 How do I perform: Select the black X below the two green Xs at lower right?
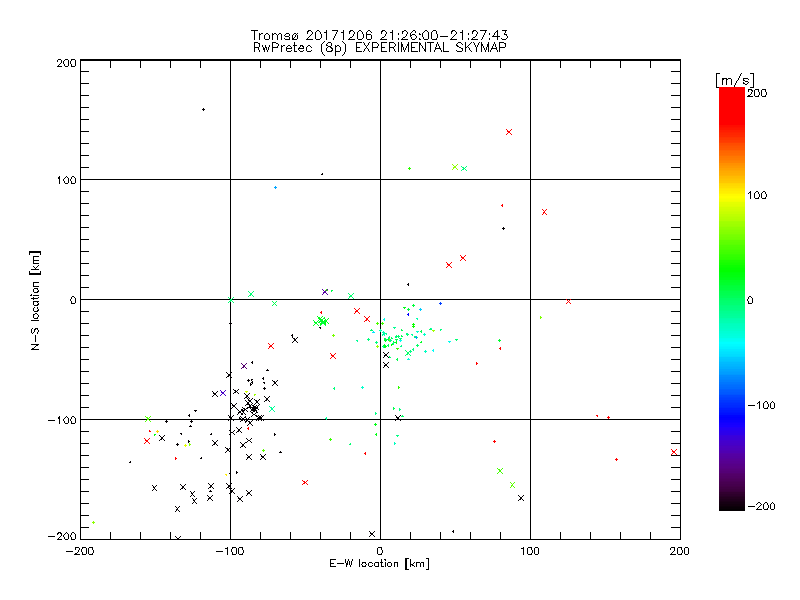tap(521, 498)
